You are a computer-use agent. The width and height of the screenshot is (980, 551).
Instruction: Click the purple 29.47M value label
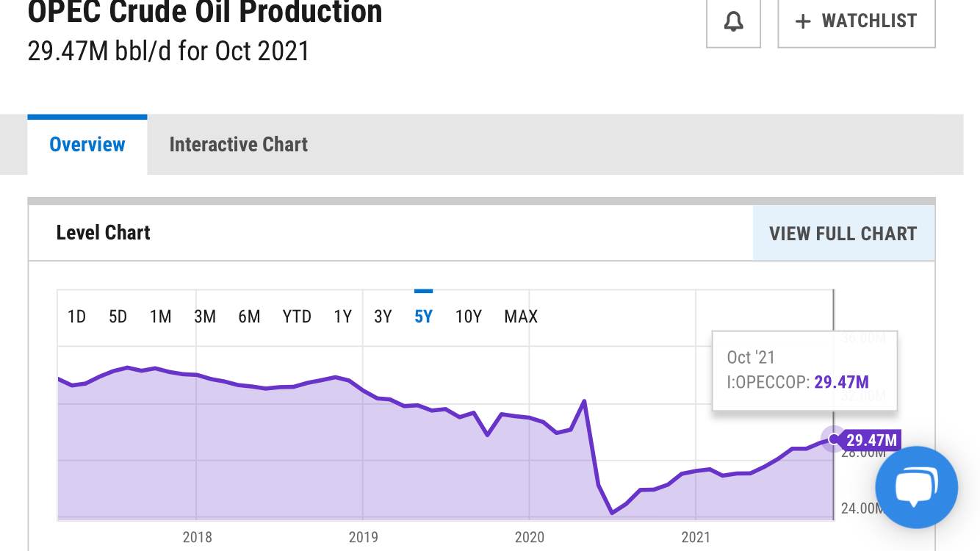point(870,440)
